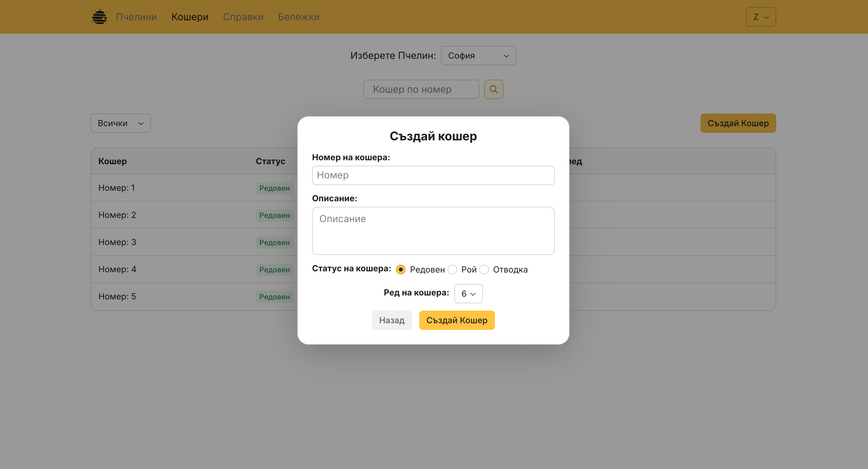Open the Ред на кошера dropdown
This screenshot has width=868, height=469.
coord(468,294)
